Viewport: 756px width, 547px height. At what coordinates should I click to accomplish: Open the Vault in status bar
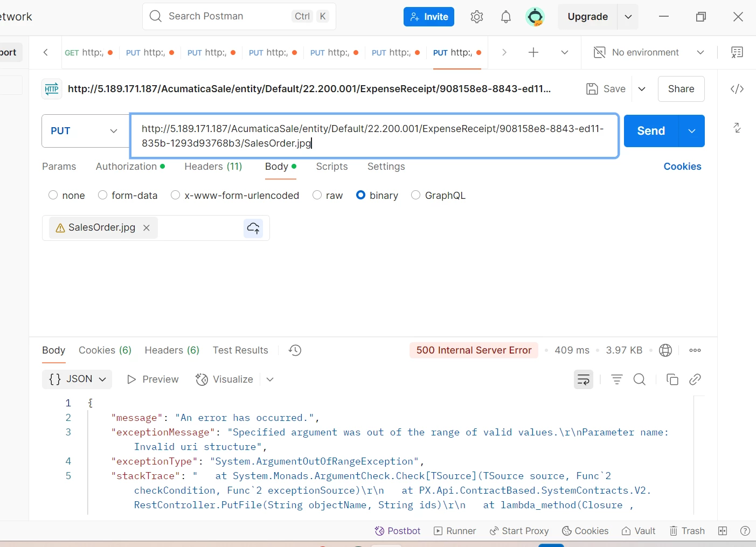(x=639, y=531)
